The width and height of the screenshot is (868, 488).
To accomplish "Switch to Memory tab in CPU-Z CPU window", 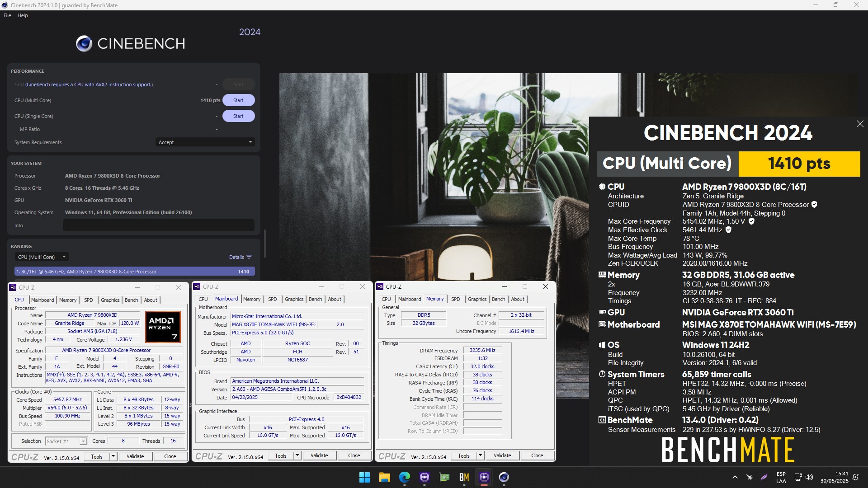I will pyautogui.click(x=68, y=300).
